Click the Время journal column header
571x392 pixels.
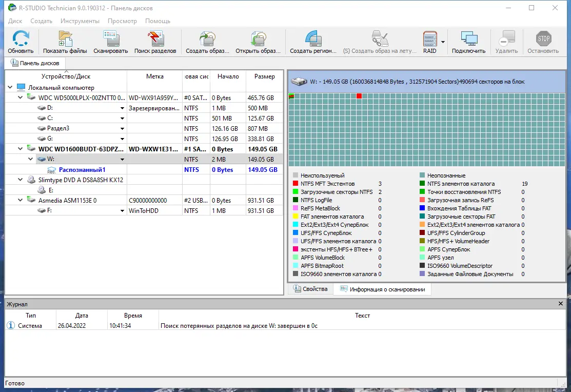(133, 316)
